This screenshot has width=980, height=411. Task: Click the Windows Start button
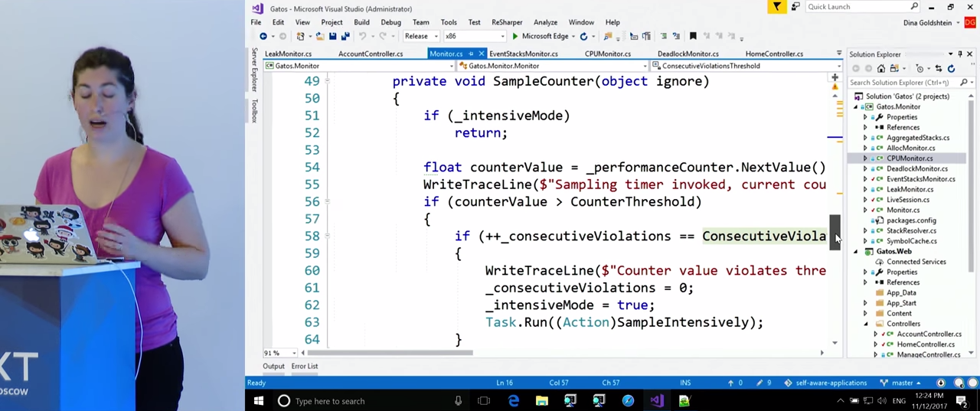coord(259,401)
